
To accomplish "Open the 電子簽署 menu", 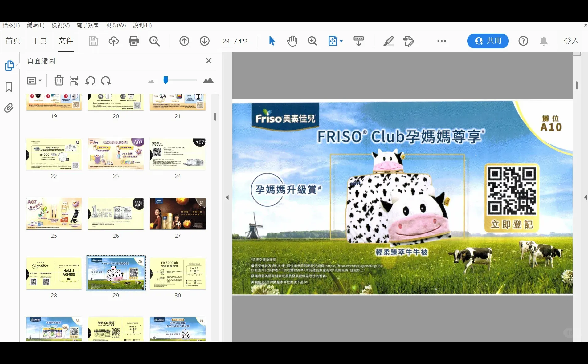I will [88, 25].
